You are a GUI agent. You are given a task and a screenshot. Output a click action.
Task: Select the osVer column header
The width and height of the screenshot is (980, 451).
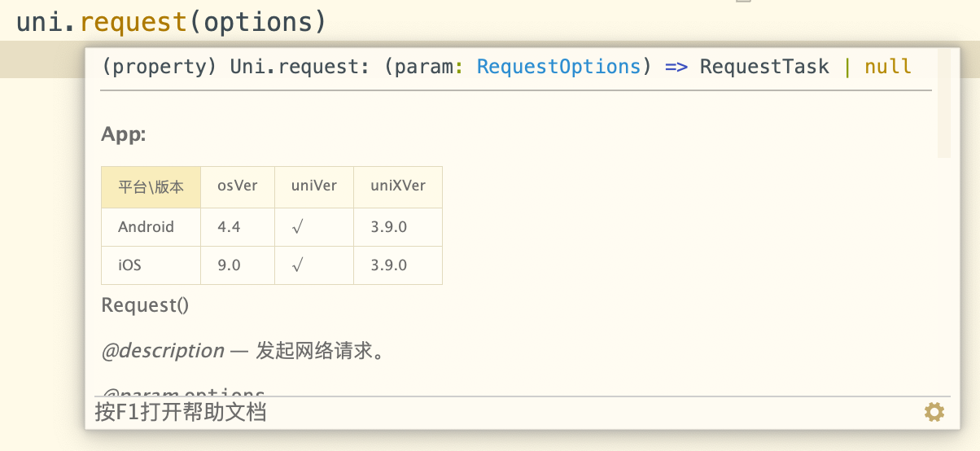tap(237, 186)
